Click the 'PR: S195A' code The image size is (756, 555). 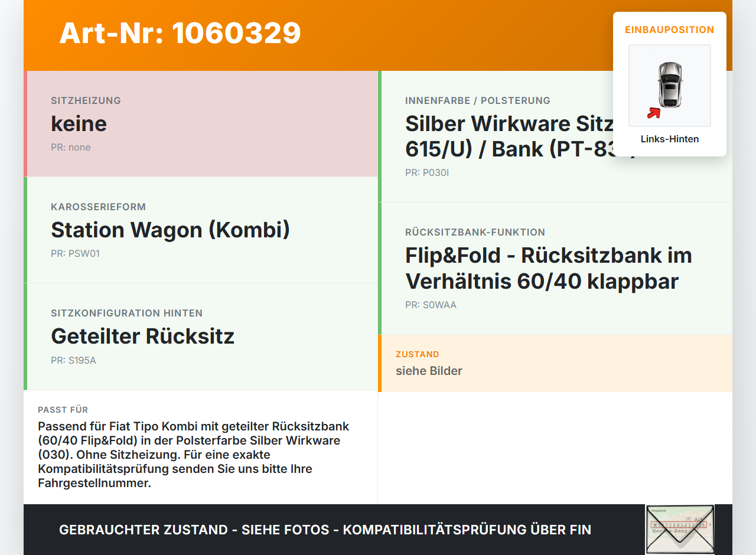coord(73,360)
